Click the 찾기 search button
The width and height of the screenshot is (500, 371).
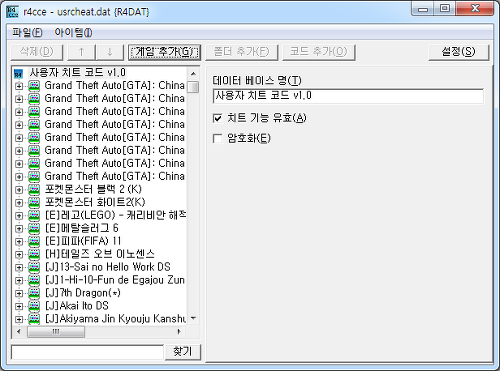[x=183, y=352]
